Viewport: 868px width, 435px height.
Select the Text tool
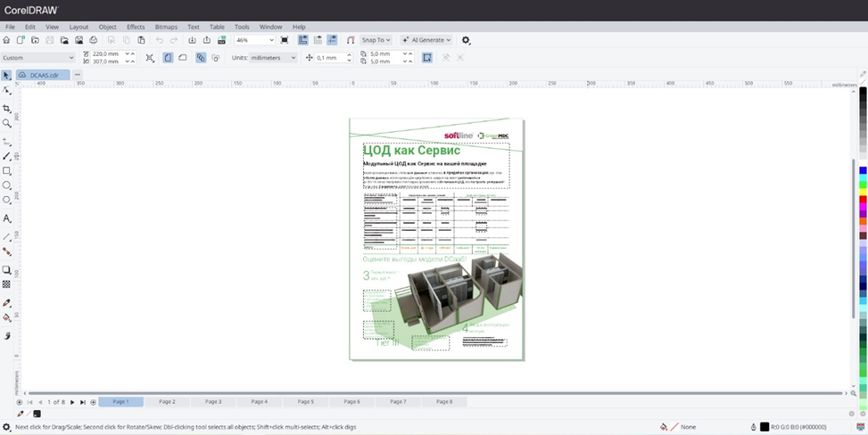(x=6, y=218)
